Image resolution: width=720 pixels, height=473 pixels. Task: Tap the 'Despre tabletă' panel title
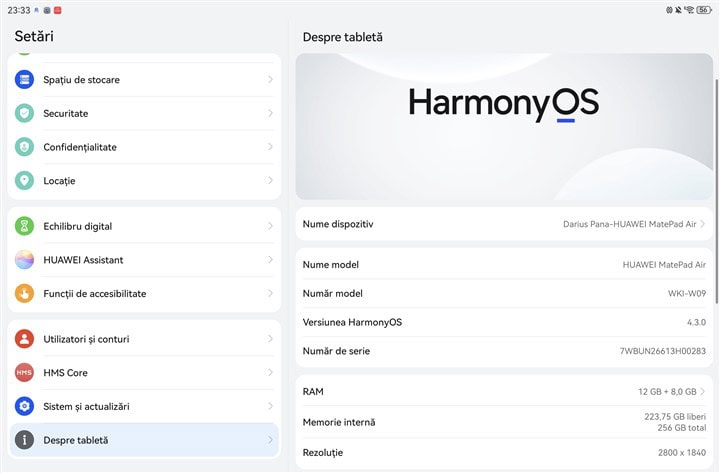point(343,37)
